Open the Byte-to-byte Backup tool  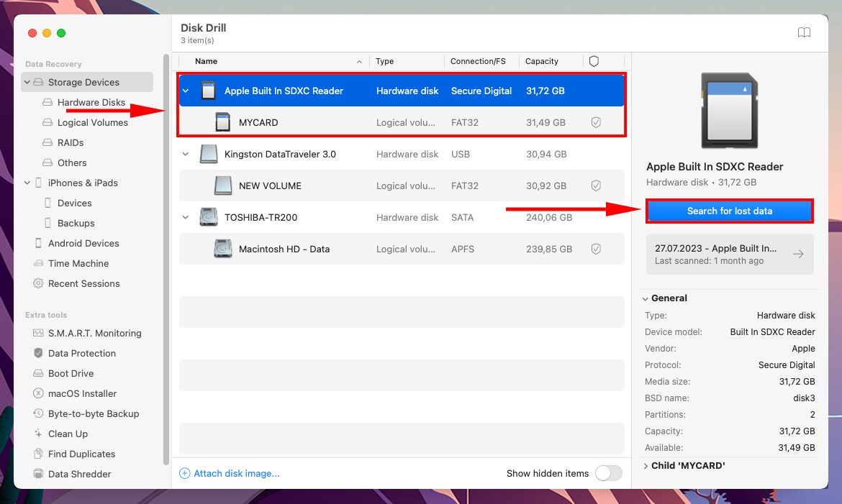click(94, 413)
